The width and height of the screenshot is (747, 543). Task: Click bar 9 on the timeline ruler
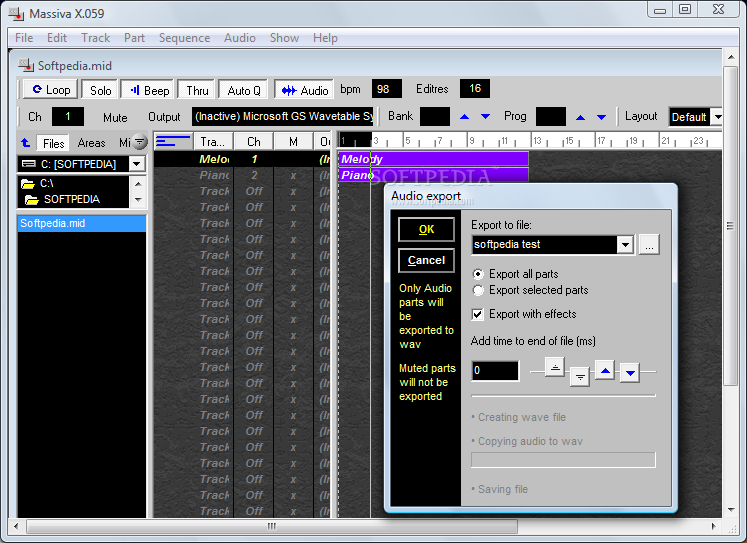472,141
